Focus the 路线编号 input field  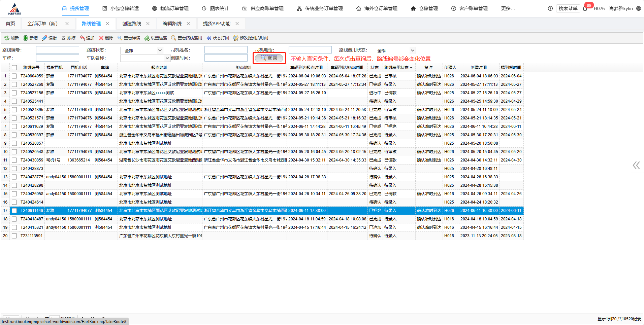pos(58,50)
